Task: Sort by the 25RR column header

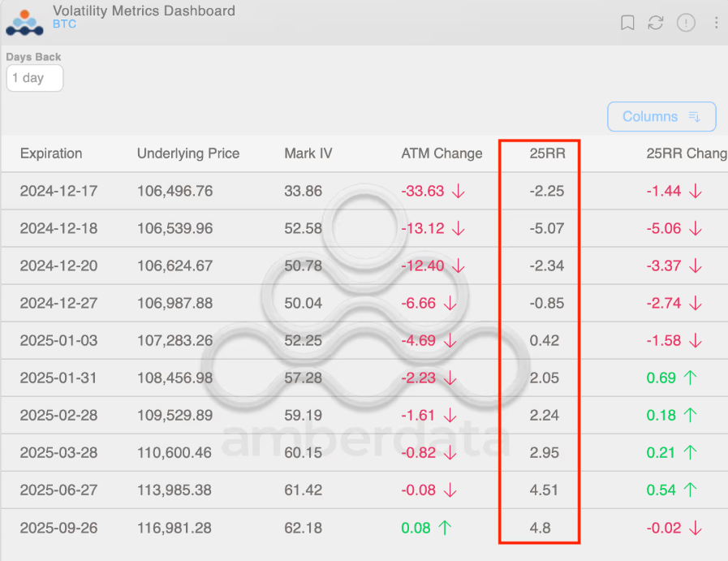Action: coord(547,153)
